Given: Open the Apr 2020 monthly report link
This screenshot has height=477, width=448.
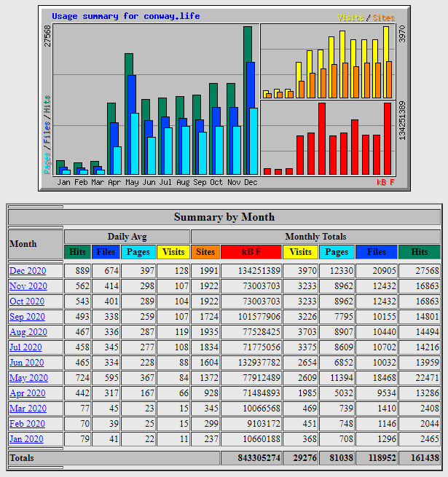Looking at the screenshot, I should point(28,393).
